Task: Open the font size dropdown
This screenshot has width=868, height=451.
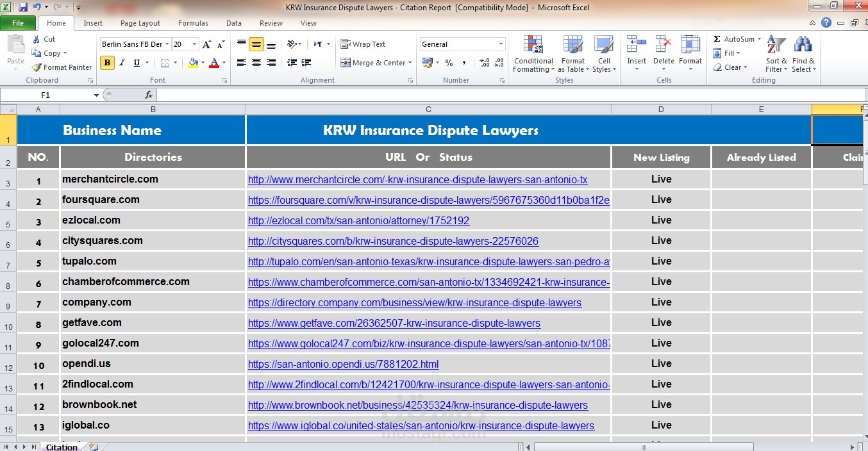Action: tap(193, 44)
